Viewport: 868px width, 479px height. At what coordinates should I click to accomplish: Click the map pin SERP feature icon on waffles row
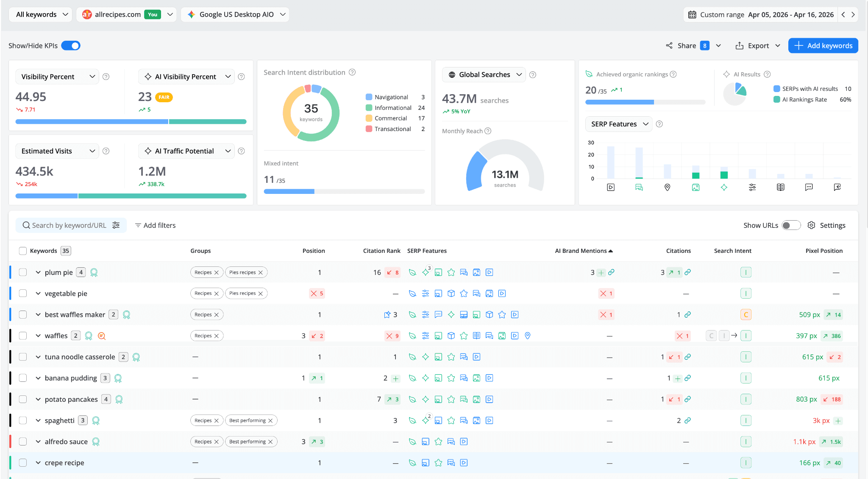pyautogui.click(x=528, y=335)
